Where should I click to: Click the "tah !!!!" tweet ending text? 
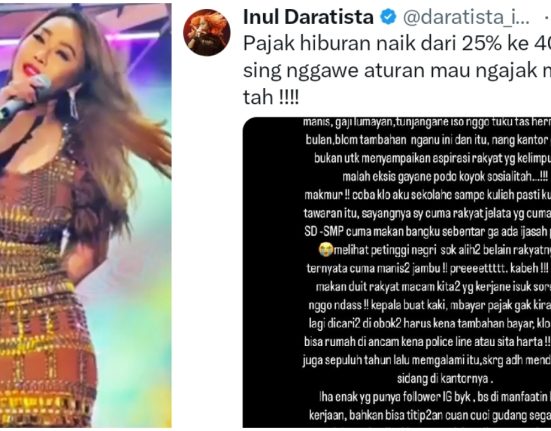(x=271, y=97)
